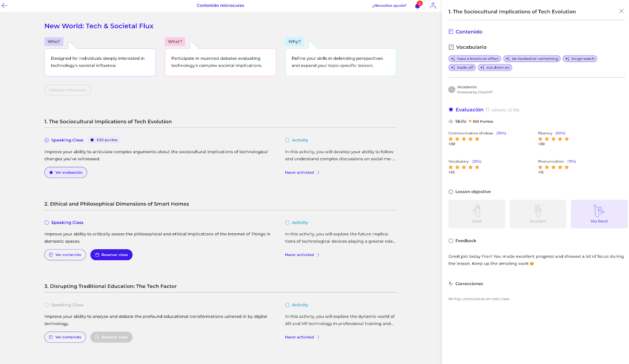This screenshot has width=629, height=364.
Task: Click Reservar clase for Smart Homes lesson
Action: pyautogui.click(x=112, y=255)
